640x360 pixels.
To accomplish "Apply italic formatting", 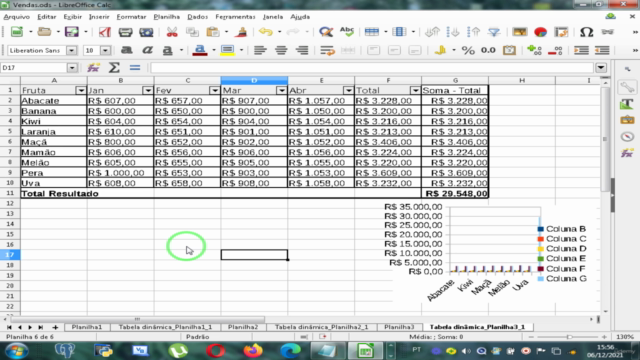I will [x=147, y=50].
